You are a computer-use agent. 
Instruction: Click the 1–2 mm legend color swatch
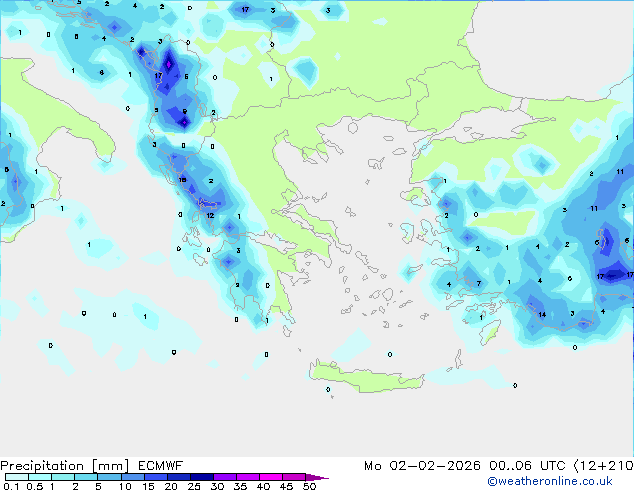63,477
